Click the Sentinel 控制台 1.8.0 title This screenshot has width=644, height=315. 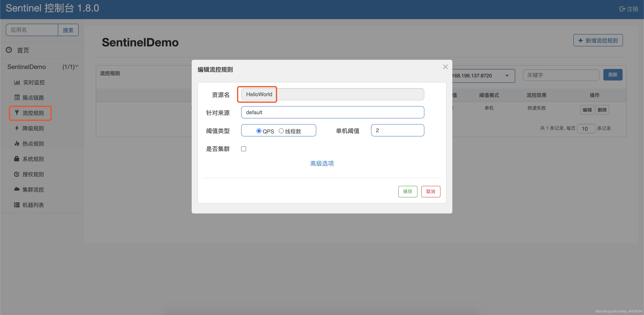pyautogui.click(x=52, y=8)
